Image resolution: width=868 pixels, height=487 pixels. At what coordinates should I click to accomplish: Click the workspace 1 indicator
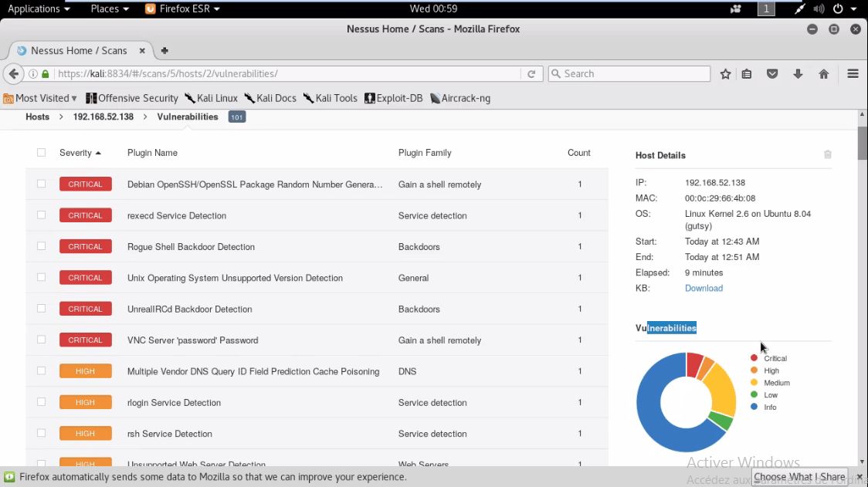[766, 8]
